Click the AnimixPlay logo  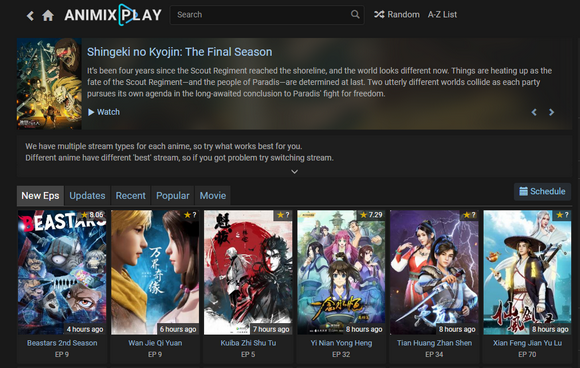(113, 15)
